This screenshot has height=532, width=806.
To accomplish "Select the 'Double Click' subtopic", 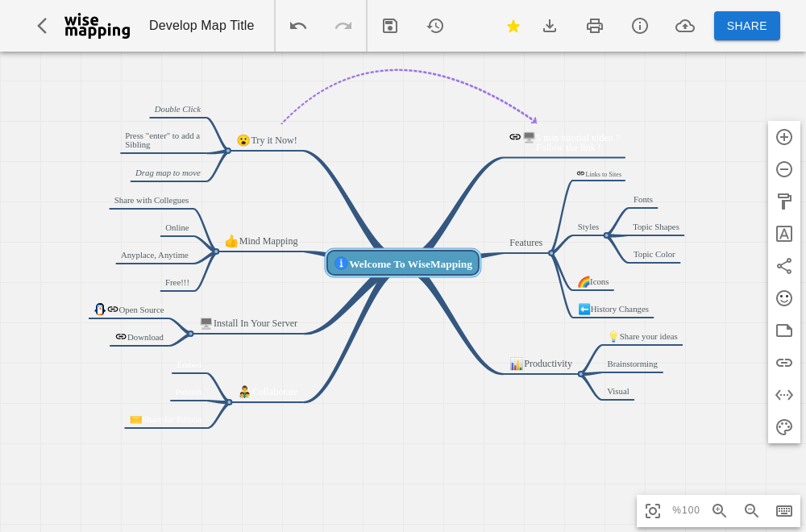I will coord(177,110).
